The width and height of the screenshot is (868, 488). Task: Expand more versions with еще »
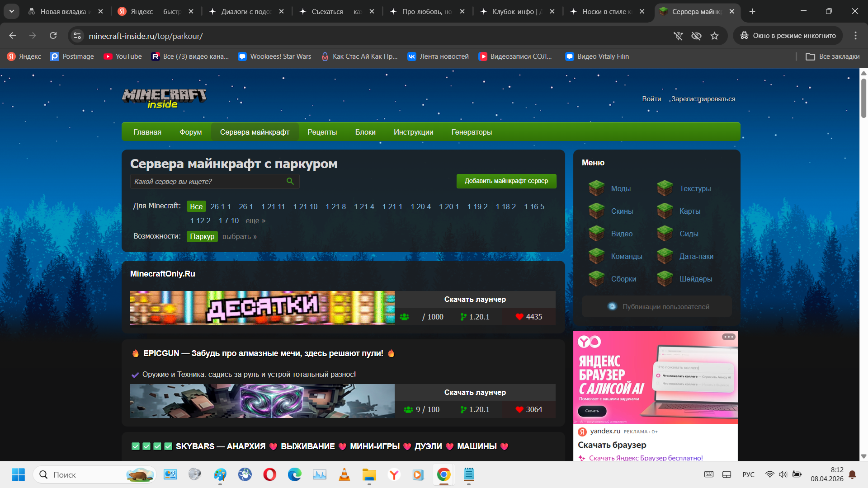click(255, 221)
